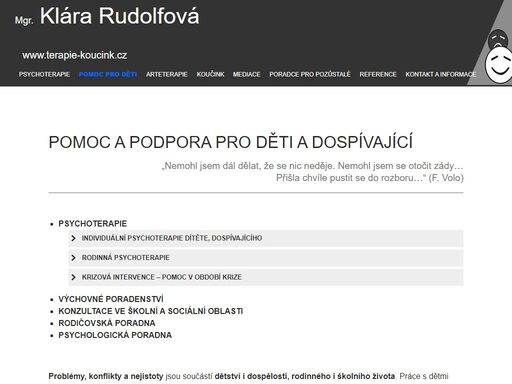Click the www.terapie-koucink.cz address text
This screenshot has height=384, width=512.
point(75,55)
